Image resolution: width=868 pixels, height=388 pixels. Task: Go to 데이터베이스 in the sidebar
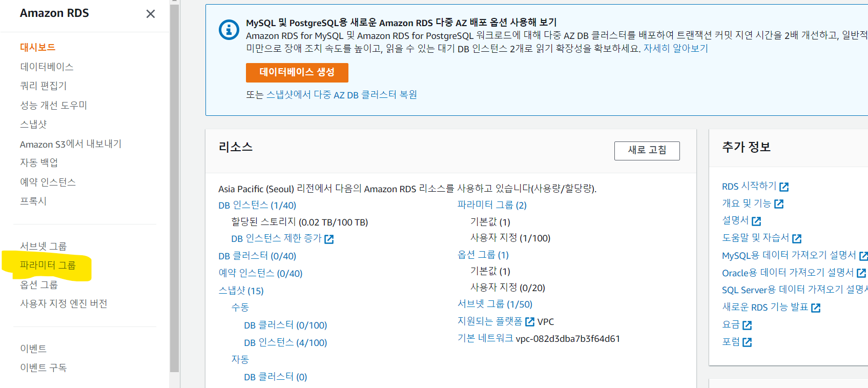(47, 67)
